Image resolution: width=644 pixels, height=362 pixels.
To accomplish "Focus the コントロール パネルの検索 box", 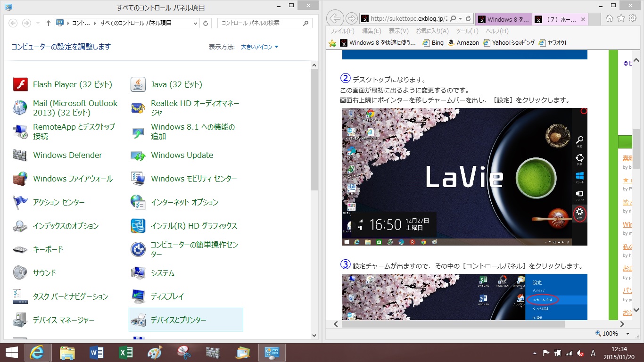I will (x=264, y=23).
